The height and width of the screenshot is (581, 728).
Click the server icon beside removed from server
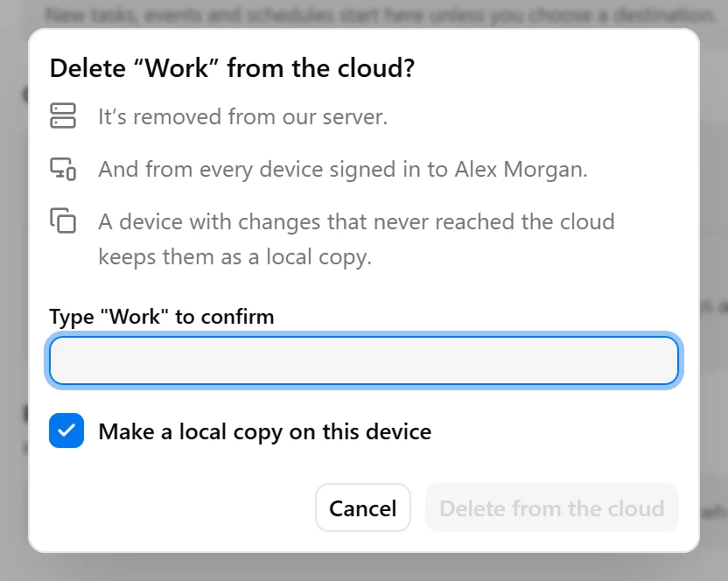pyautogui.click(x=63, y=115)
